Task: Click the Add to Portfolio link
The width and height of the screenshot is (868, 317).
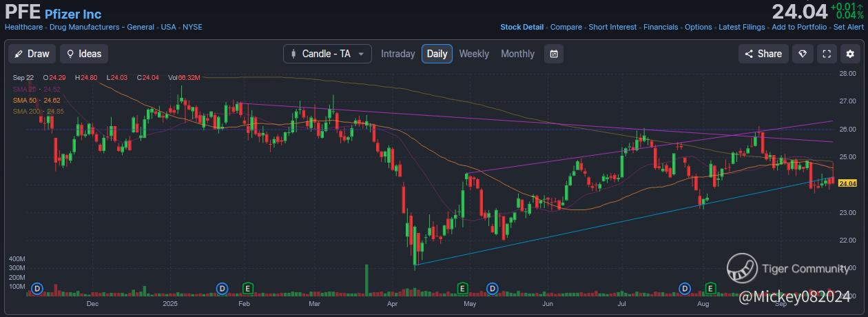Action: point(799,28)
